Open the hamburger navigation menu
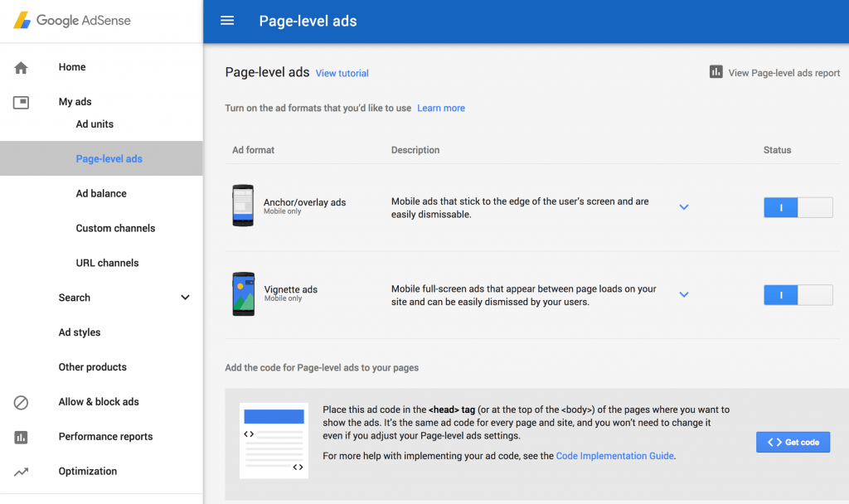The width and height of the screenshot is (849, 504). point(227,21)
